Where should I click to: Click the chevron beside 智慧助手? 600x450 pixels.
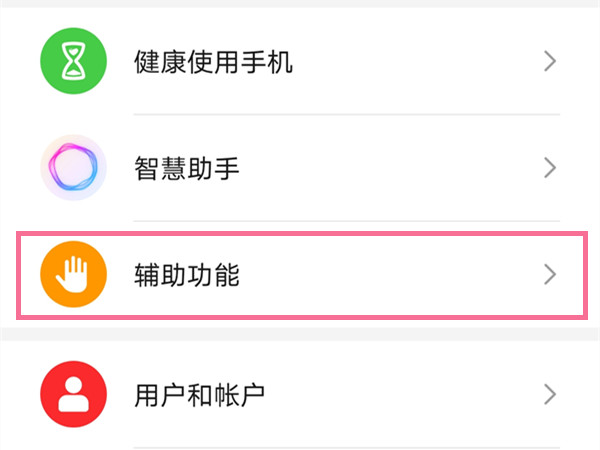tap(549, 167)
